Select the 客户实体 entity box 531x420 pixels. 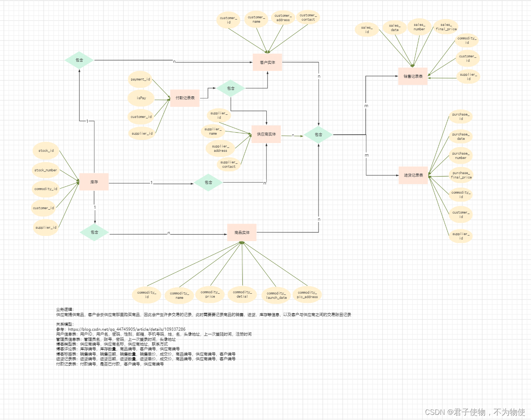267,62
